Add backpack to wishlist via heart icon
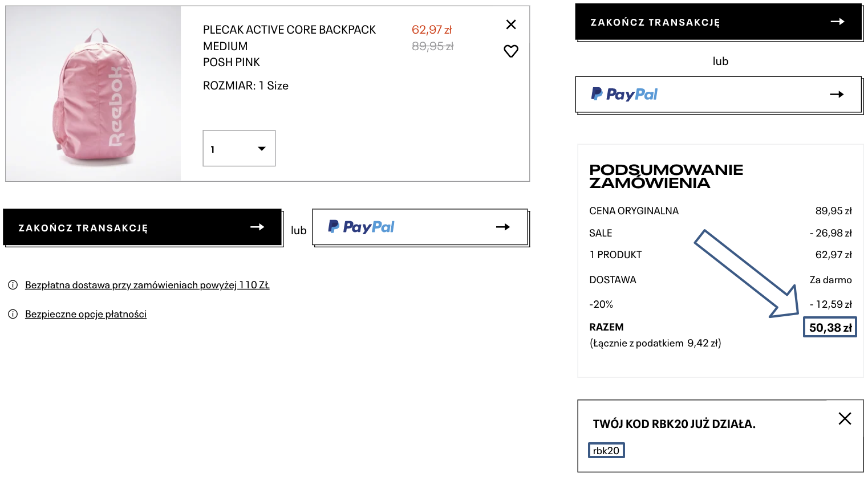868x477 pixels. point(511,51)
